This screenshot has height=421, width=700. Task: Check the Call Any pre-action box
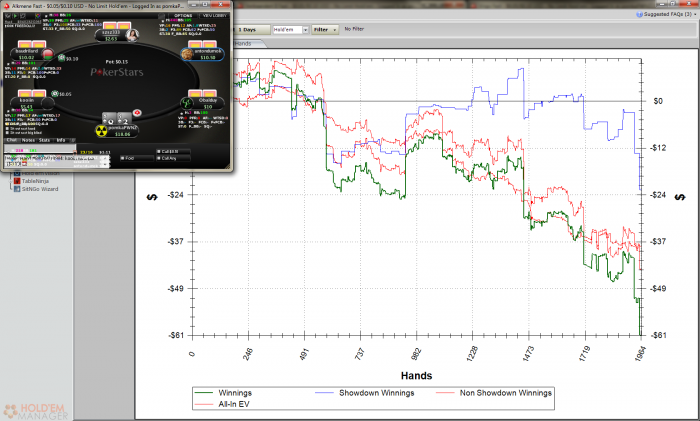[x=158, y=158]
